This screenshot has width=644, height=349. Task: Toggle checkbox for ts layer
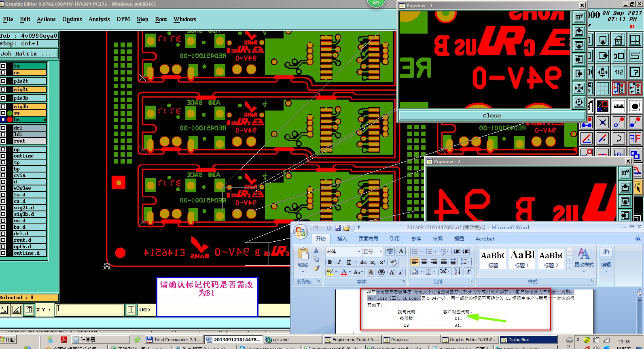click(x=3, y=66)
